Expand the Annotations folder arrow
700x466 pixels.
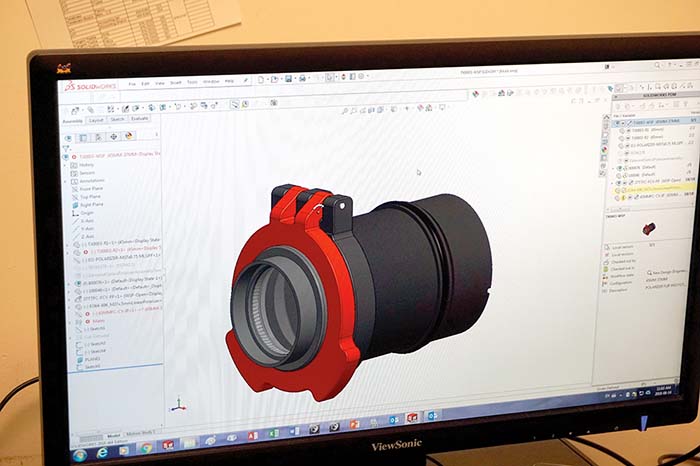point(67,181)
